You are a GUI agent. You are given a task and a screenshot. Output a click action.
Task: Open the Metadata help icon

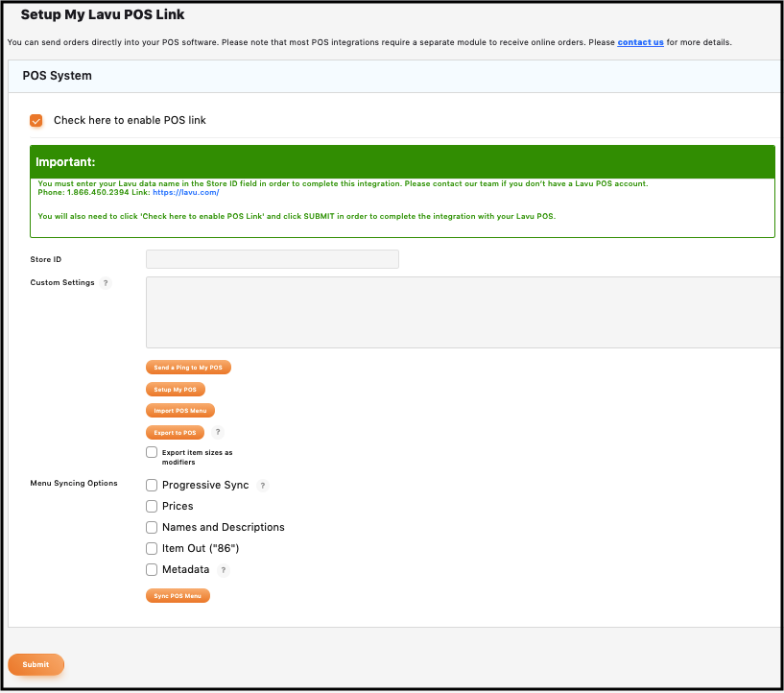[x=223, y=569]
